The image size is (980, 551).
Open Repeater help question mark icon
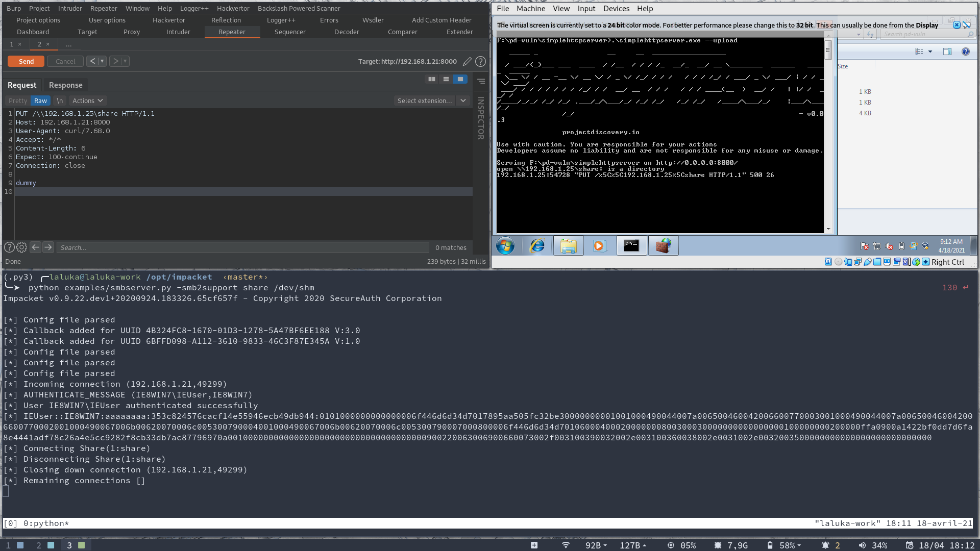pos(480,62)
